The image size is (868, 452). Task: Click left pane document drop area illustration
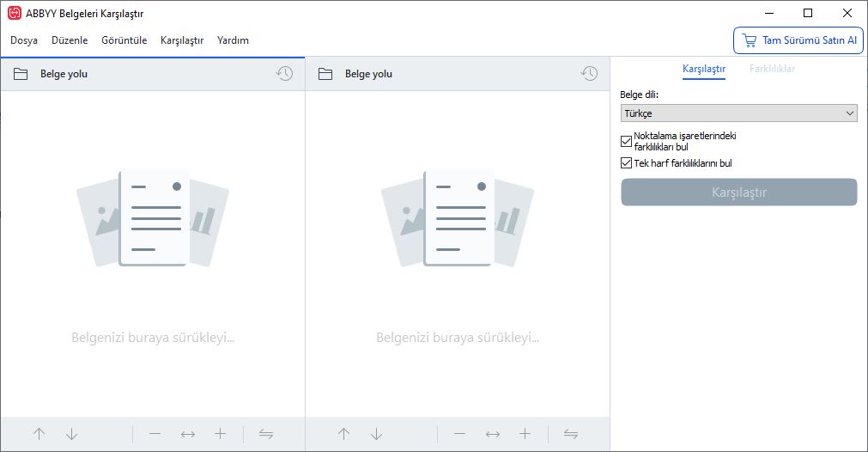(x=153, y=218)
